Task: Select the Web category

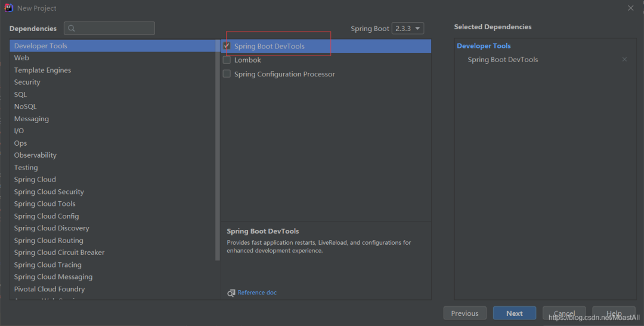Action: [x=21, y=58]
